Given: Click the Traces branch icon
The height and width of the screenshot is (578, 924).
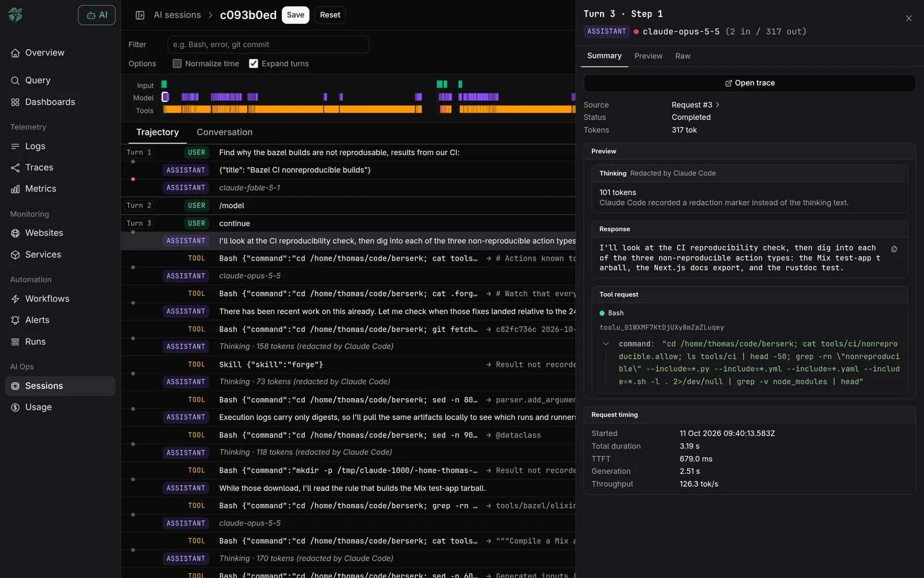Looking at the screenshot, I should tap(16, 168).
